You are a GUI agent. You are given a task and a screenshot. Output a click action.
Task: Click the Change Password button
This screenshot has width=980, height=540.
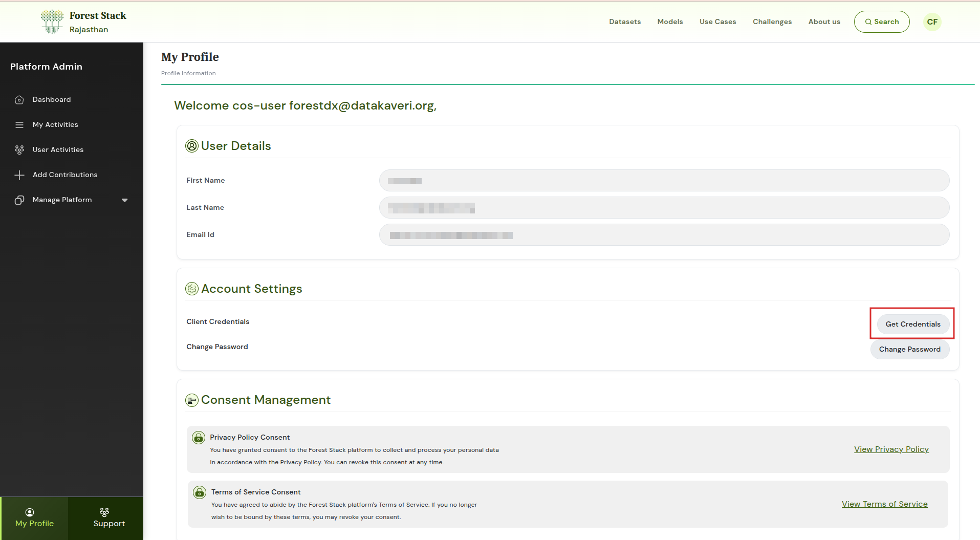point(909,350)
